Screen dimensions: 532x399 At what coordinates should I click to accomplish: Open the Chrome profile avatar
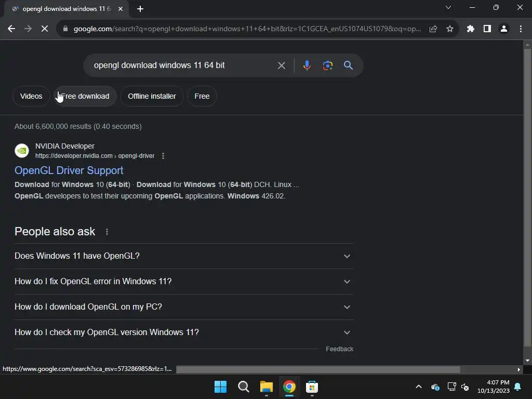click(x=504, y=29)
